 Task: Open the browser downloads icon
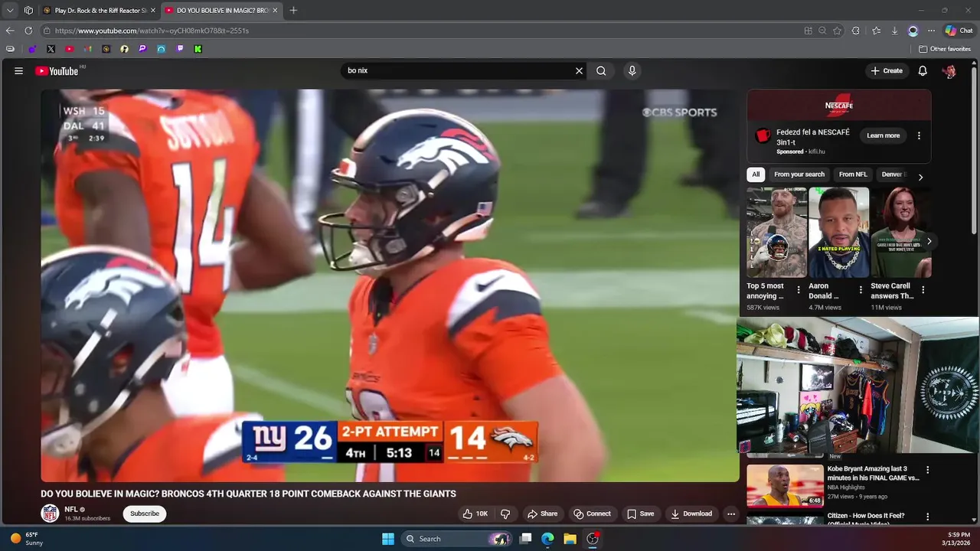click(894, 31)
